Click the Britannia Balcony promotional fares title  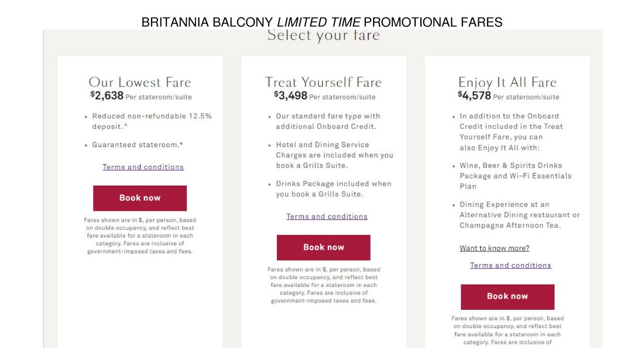[321, 22]
